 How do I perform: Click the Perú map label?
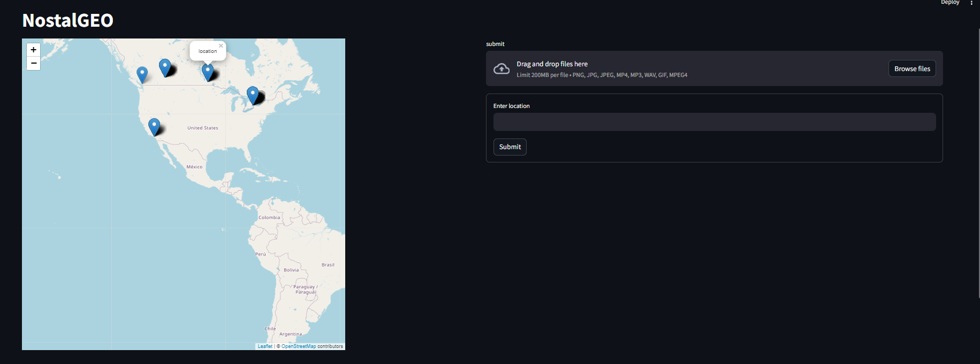[261, 254]
